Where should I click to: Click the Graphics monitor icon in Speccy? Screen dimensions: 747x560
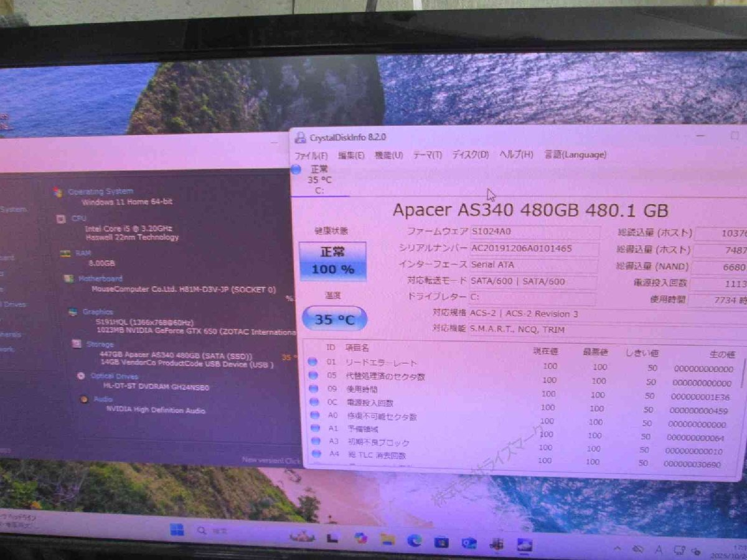coord(73,312)
